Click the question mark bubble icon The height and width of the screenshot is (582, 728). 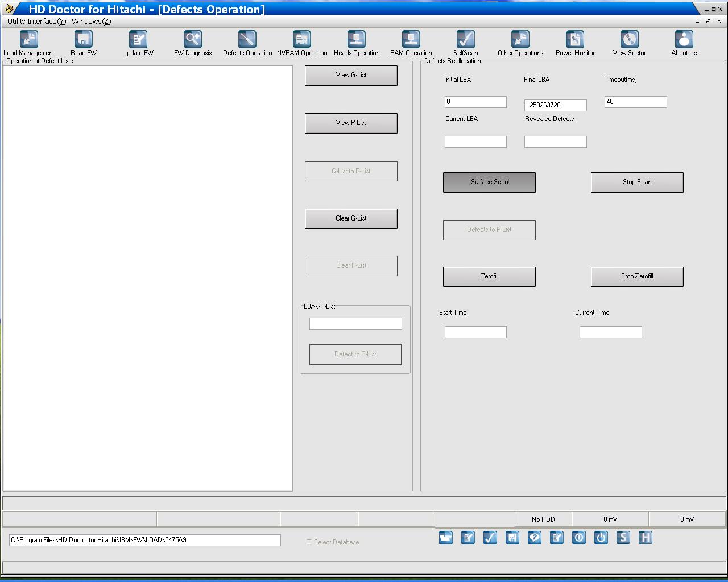(535, 538)
